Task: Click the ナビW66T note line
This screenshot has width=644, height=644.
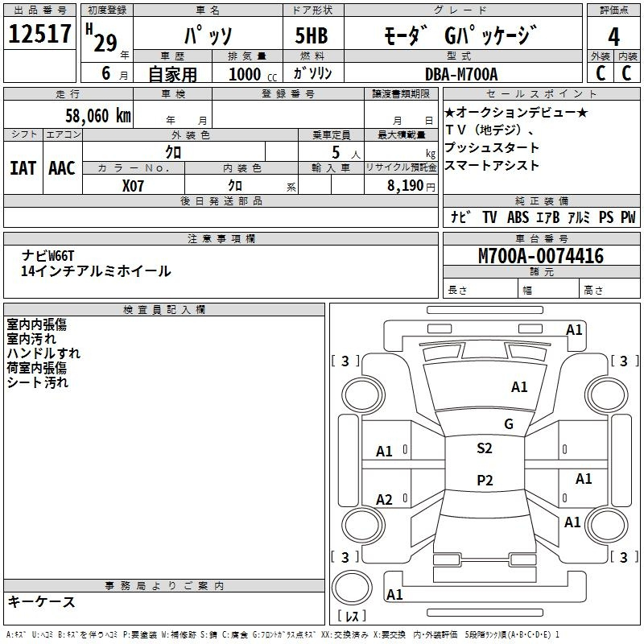Action: [47, 255]
